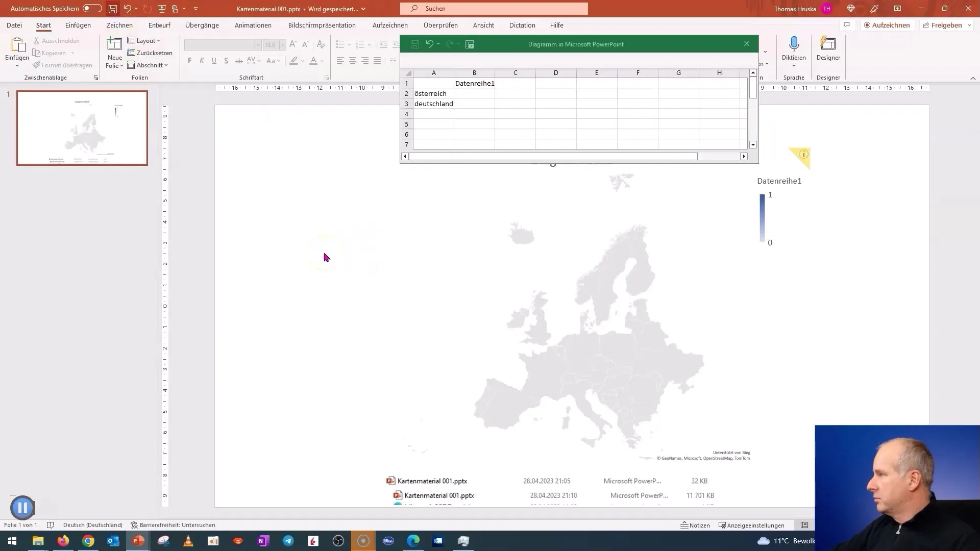Click the Aufzeichnen button top right
Screen dimensions: 980x551
(x=887, y=25)
